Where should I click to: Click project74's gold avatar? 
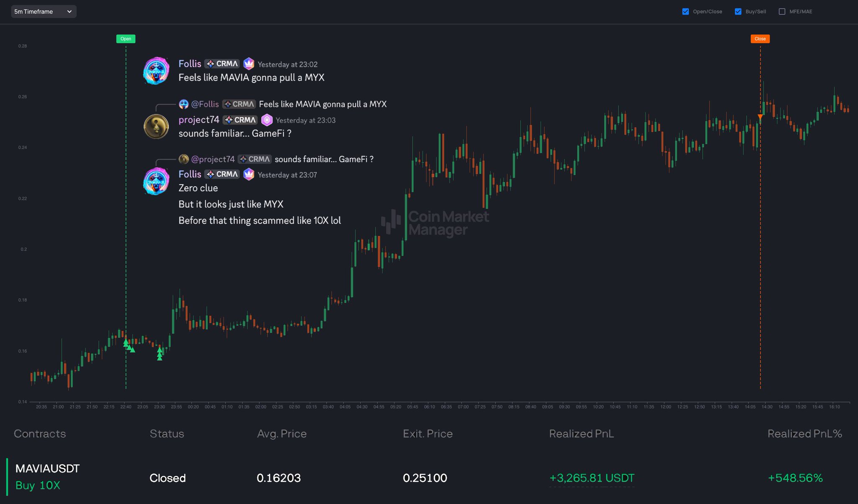point(156,126)
